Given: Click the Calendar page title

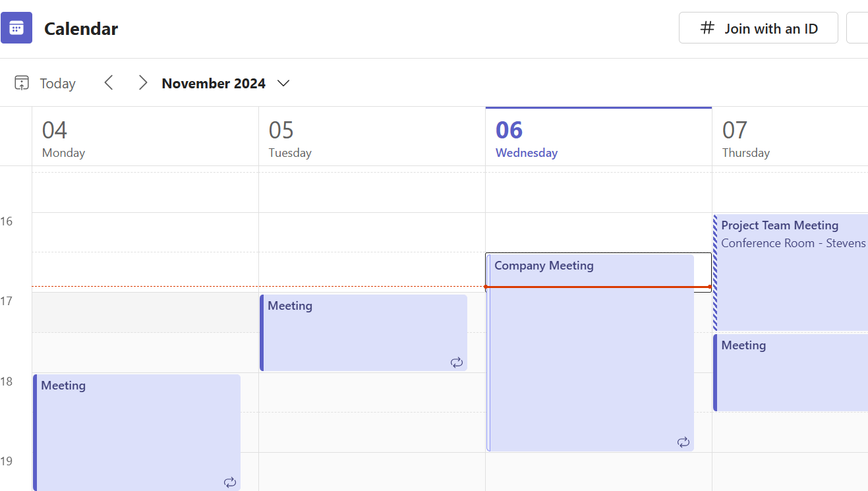Looking at the screenshot, I should pyautogui.click(x=81, y=29).
